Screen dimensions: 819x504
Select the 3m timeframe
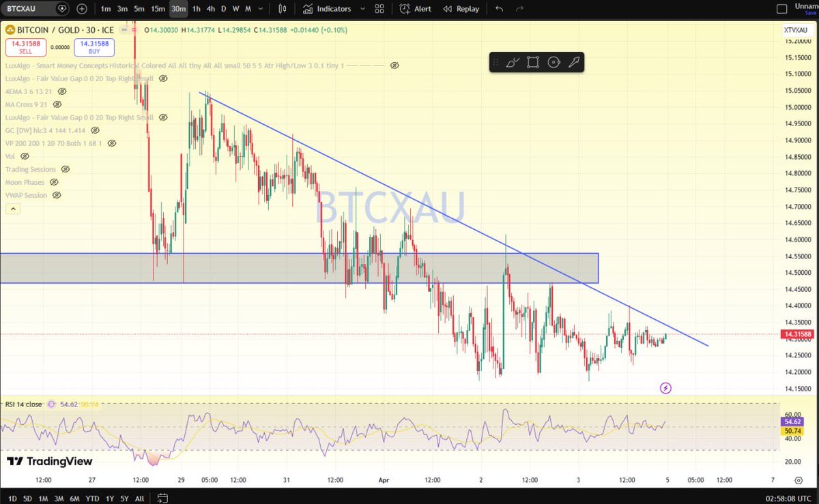122,9
